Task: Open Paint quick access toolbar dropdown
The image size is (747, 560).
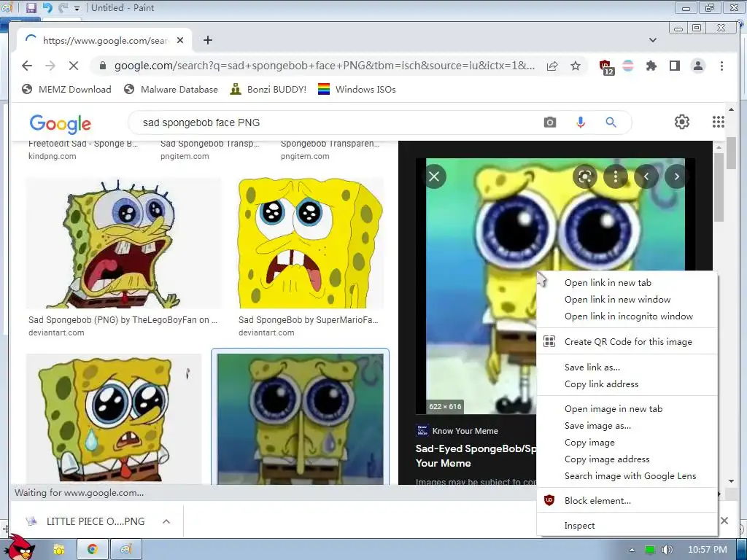Action: click(77, 8)
